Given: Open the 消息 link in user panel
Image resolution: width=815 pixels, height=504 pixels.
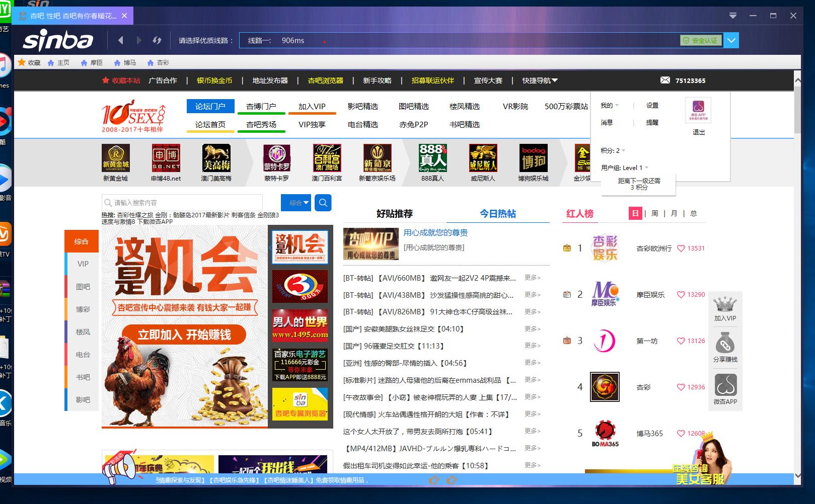Looking at the screenshot, I should point(607,122).
